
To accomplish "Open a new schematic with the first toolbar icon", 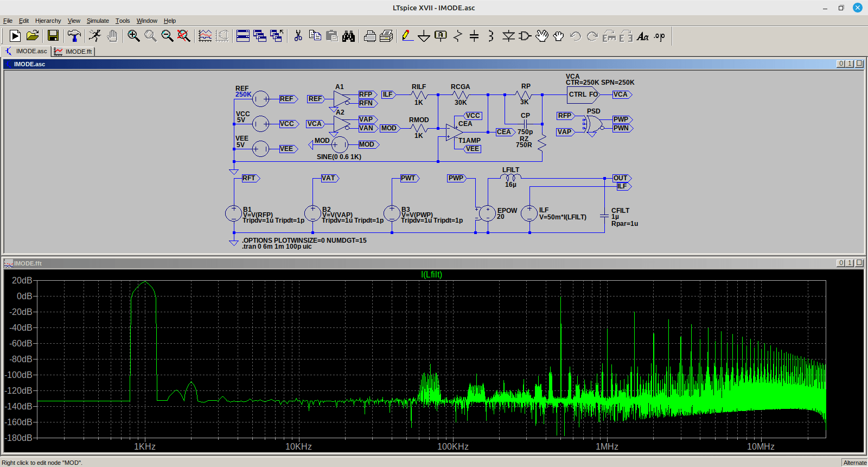I will 15,36.
